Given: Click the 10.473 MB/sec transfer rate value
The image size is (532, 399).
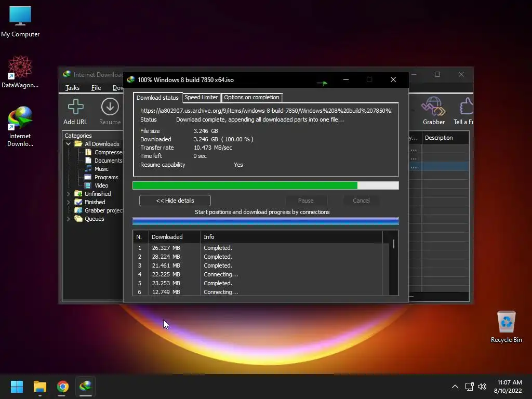Looking at the screenshot, I should click(212, 148).
